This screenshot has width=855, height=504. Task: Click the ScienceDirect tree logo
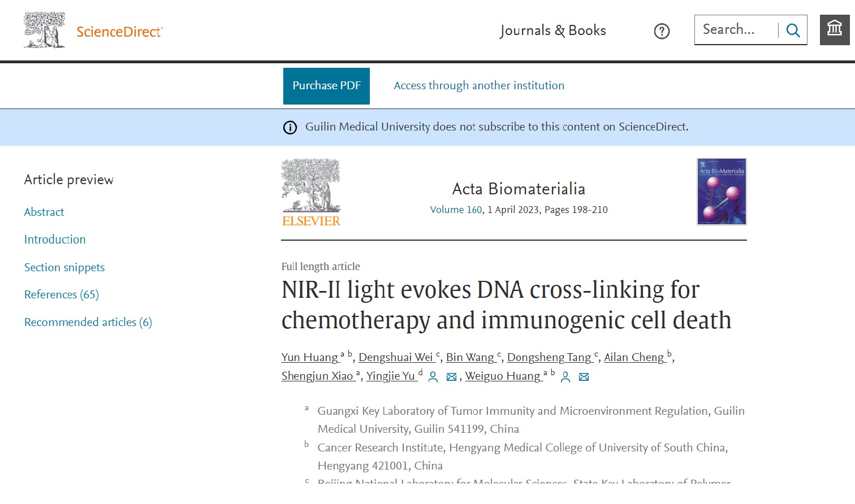click(x=45, y=30)
